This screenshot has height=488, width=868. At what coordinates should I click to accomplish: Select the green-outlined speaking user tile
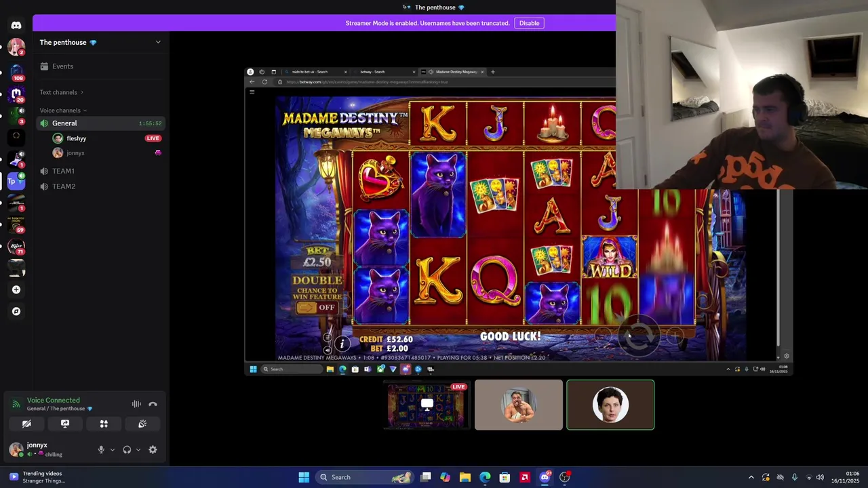610,405
